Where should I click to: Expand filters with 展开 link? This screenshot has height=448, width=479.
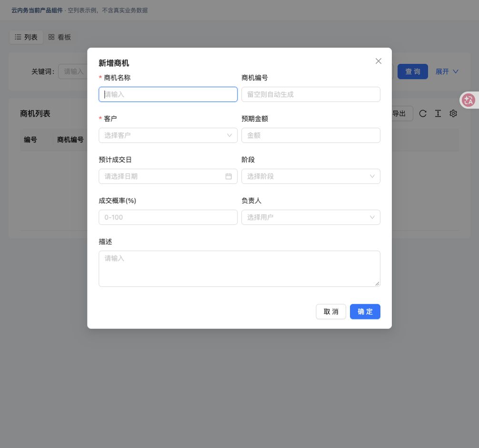pyautogui.click(x=447, y=71)
